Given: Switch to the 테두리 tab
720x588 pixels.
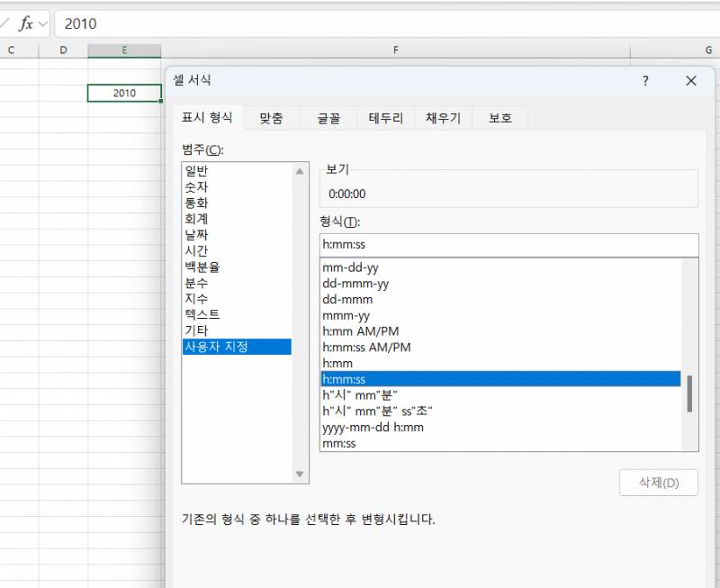Looking at the screenshot, I should pyautogui.click(x=385, y=118).
